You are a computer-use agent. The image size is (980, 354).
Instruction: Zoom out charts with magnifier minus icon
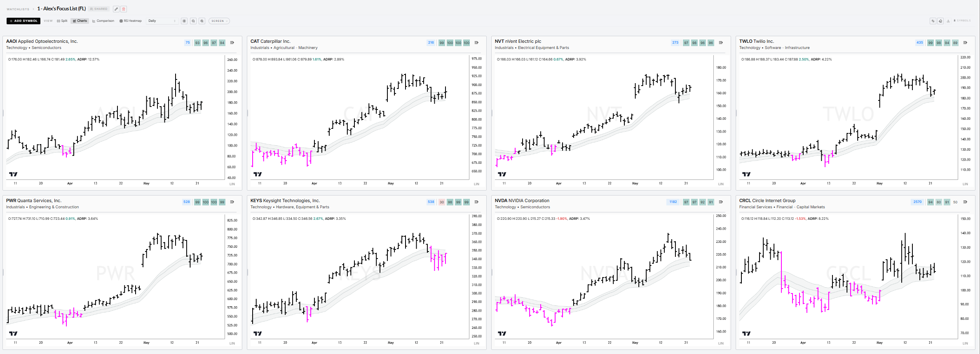[193, 21]
